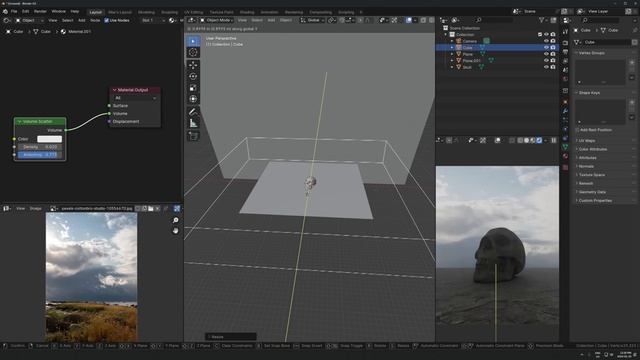Select solid shading mode in render viewport
The height and width of the screenshot is (360, 640).
526,140
